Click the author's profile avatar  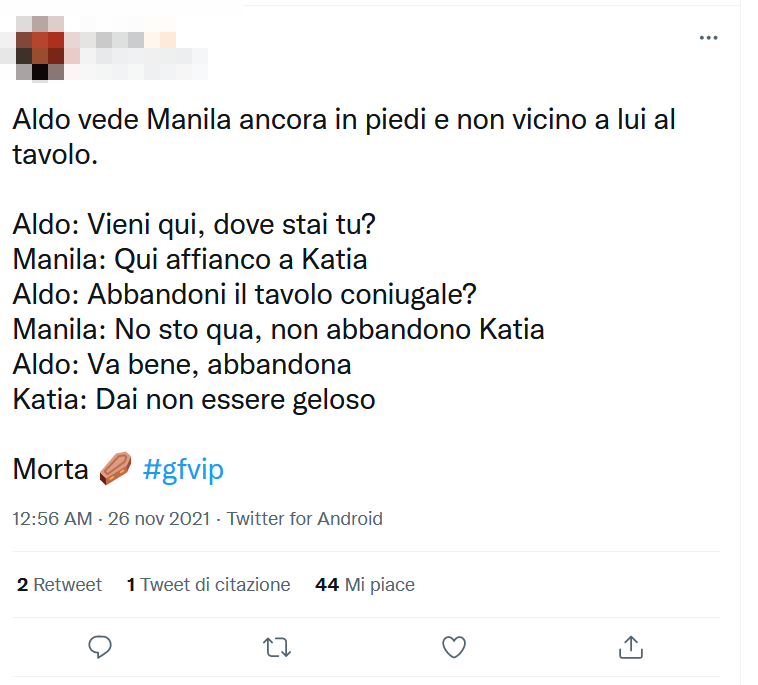pos(40,47)
